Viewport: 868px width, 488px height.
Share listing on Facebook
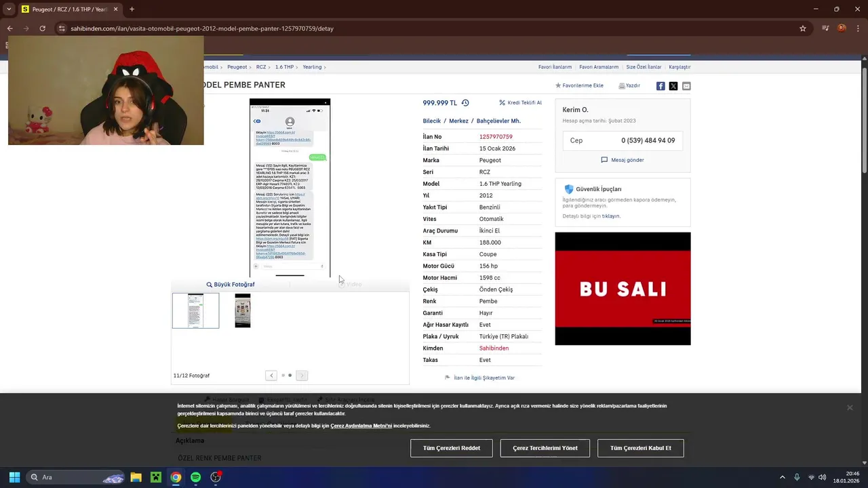click(x=660, y=86)
